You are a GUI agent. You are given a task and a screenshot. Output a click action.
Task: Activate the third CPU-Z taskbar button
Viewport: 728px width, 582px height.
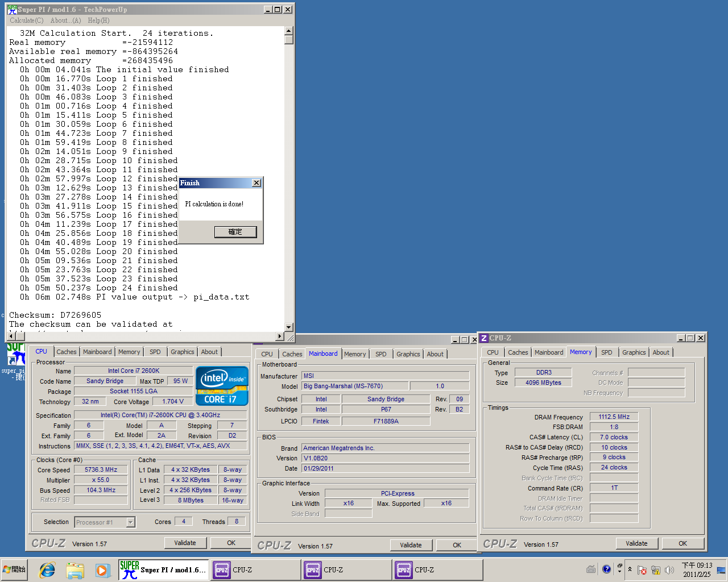(x=437, y=569)
